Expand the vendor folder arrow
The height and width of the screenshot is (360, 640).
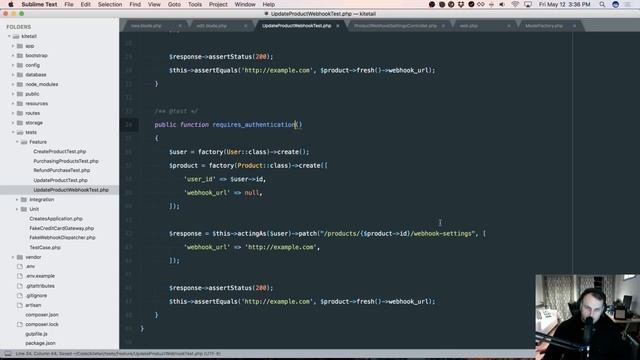tap(13, 257)
